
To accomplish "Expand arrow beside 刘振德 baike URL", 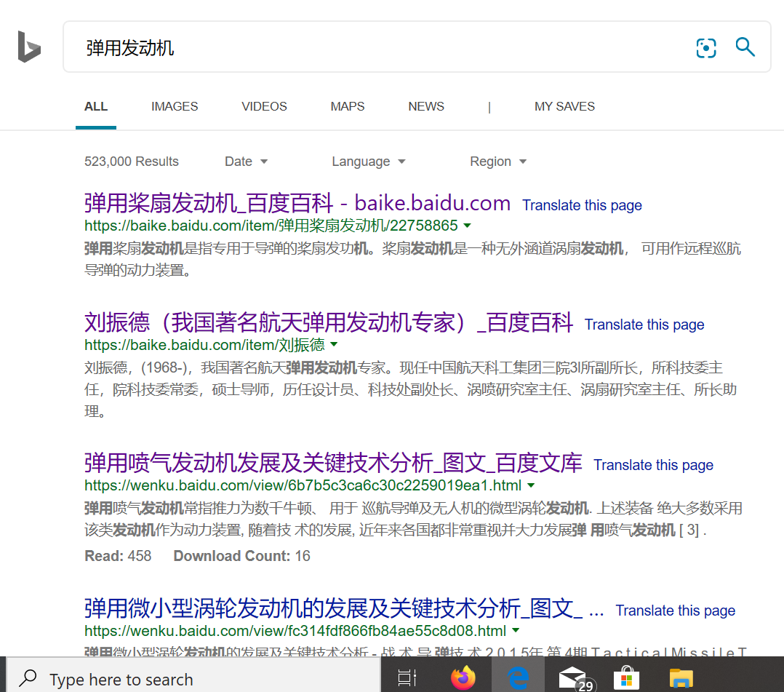I will click(334, 344).
